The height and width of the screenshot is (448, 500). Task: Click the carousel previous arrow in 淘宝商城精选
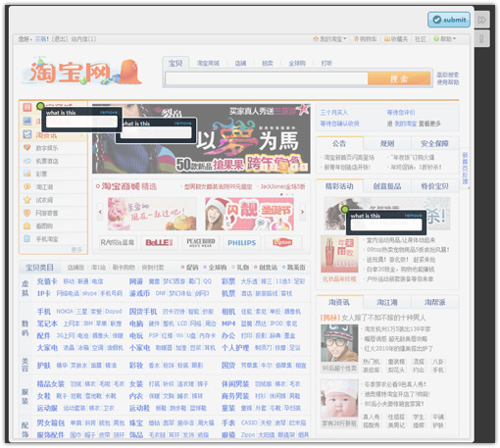tap(100, 212)
